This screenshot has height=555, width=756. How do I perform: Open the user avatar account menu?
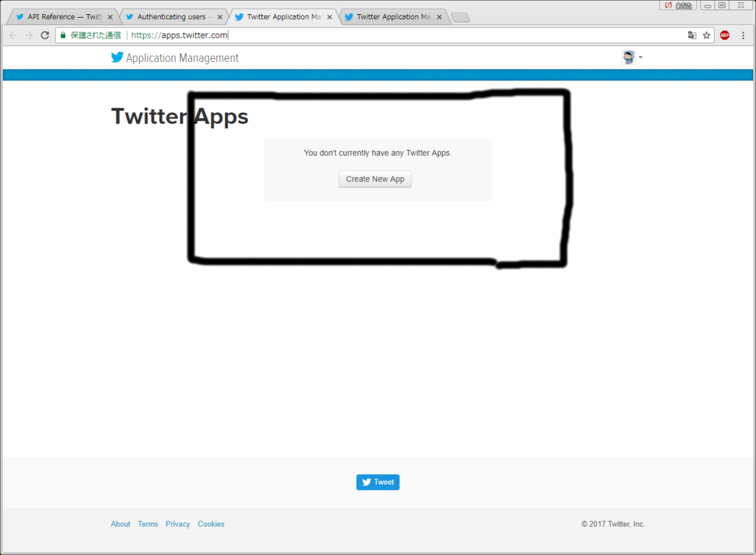pyautogui.click(x=632, y=58)
